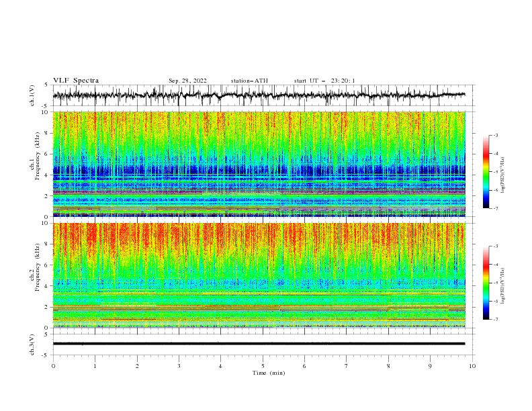532x411 pixels.
Task: Click inside the ch.1 spectrogram panel
Action: (x=259, y=164)
